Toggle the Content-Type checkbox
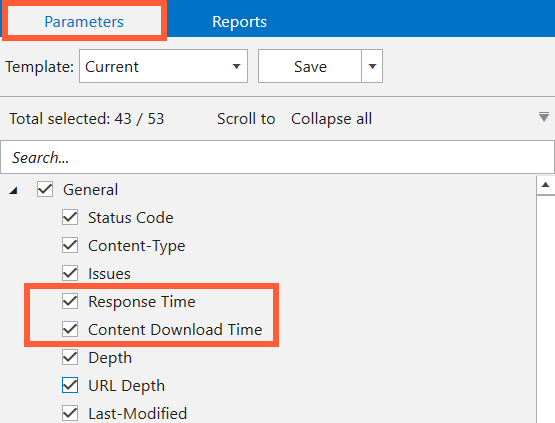The width and height of the screenshot is (555, 423). [70, 245]
